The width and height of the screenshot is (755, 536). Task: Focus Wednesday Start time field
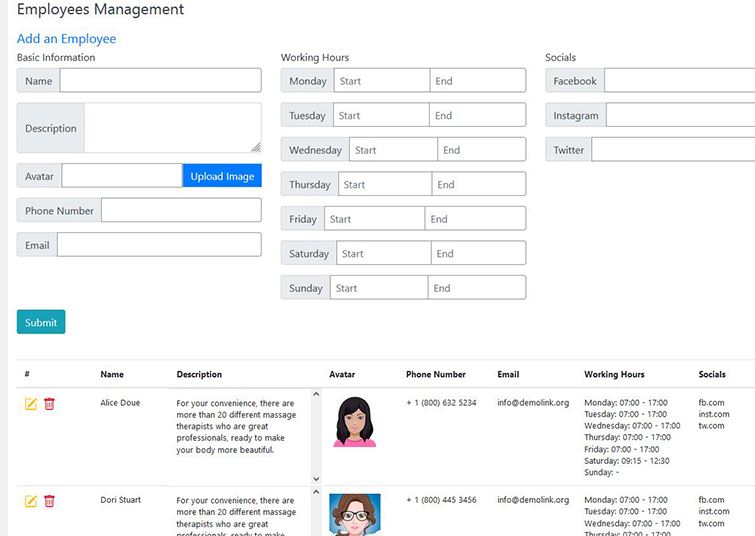point(393,149)
